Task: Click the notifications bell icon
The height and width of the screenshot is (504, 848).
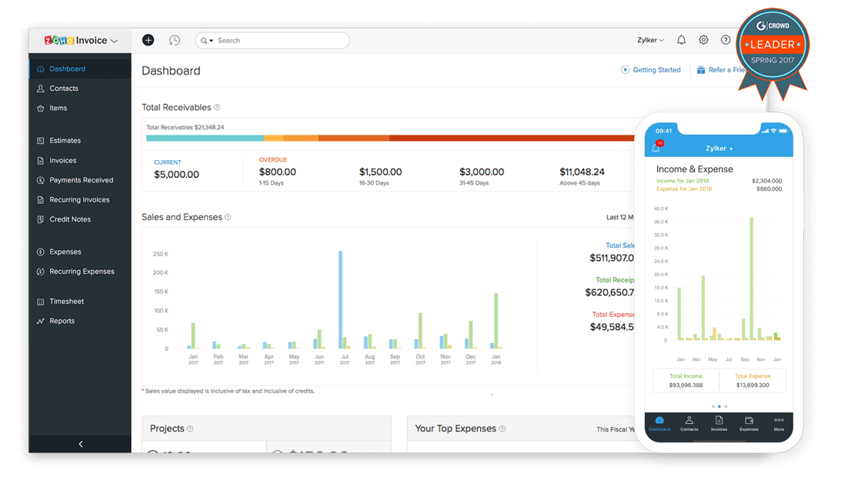Action: [x=681, y=40]
